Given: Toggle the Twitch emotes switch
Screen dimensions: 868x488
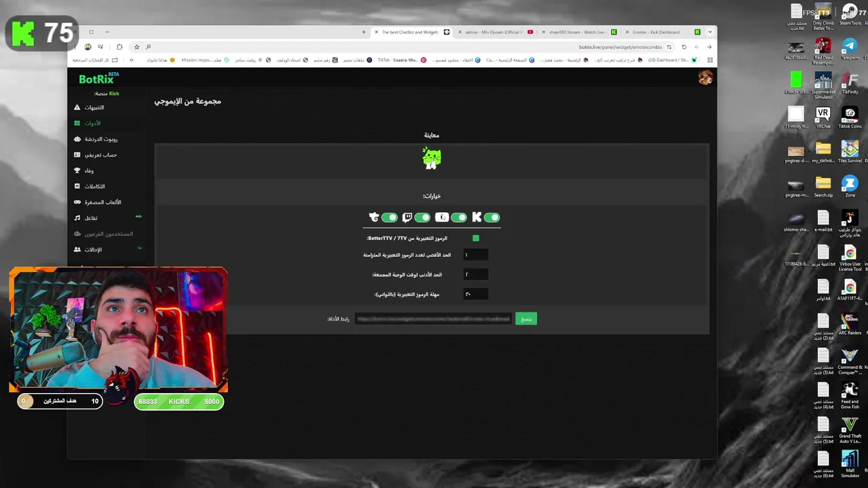Looking at the screenshot, I should pos(422,218).
